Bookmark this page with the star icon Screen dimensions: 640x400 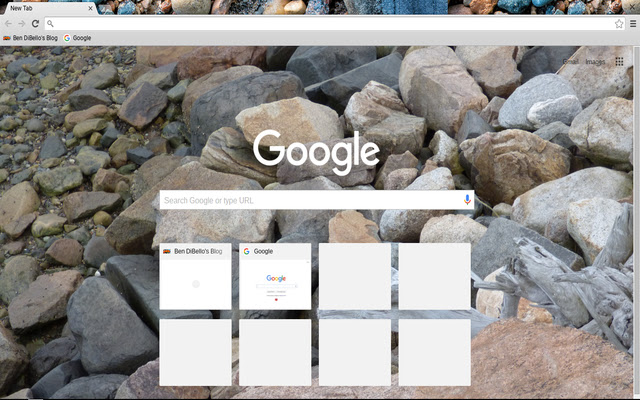[x=619, y=24]
